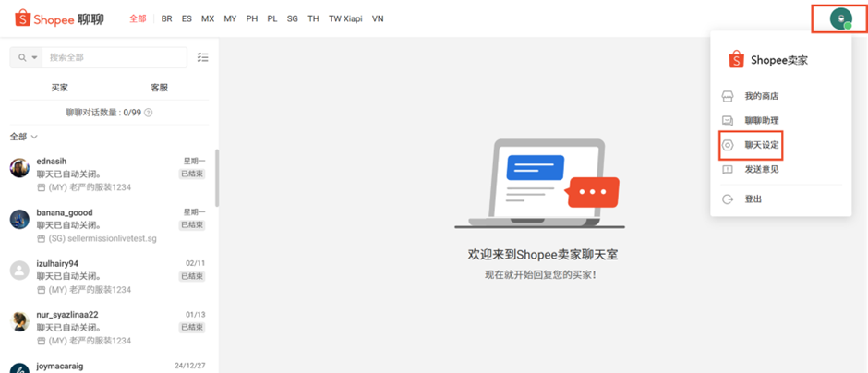Switch to the 买家 tab
The height and width of the screenshot is (373, 868).
[60, 88]
